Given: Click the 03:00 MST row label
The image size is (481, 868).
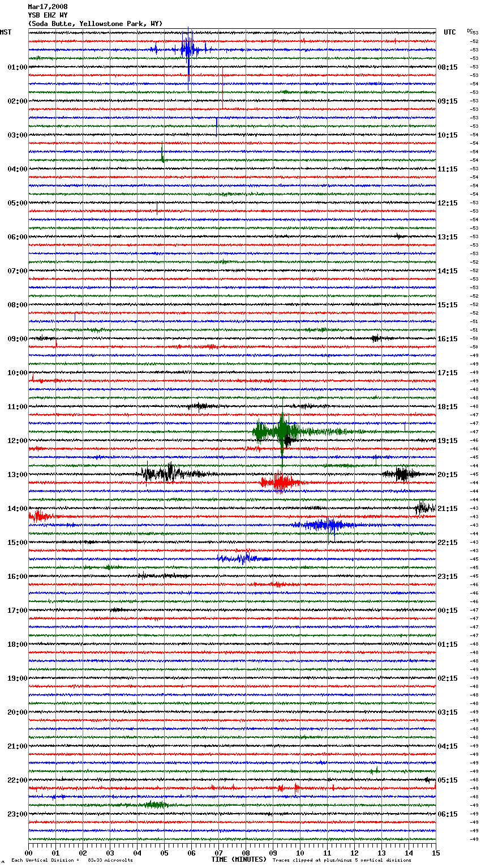Looking at the screenshot, I should (18, 135).
